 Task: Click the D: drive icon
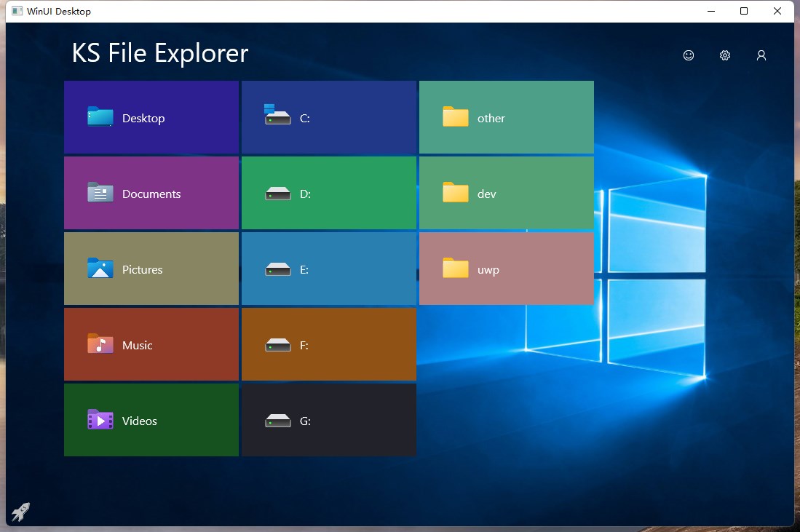pos(277,194)
